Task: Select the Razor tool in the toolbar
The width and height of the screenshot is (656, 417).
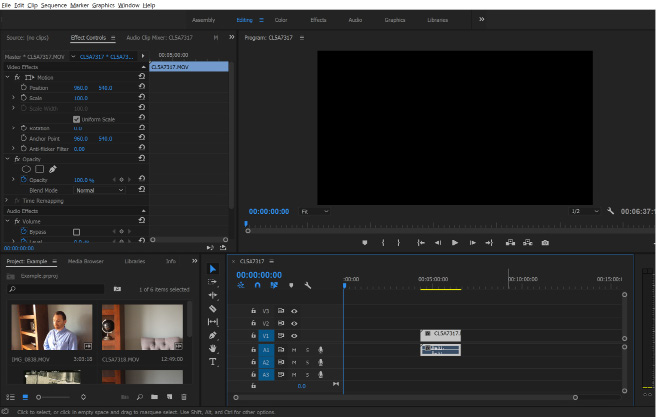Action: [213, 308]
